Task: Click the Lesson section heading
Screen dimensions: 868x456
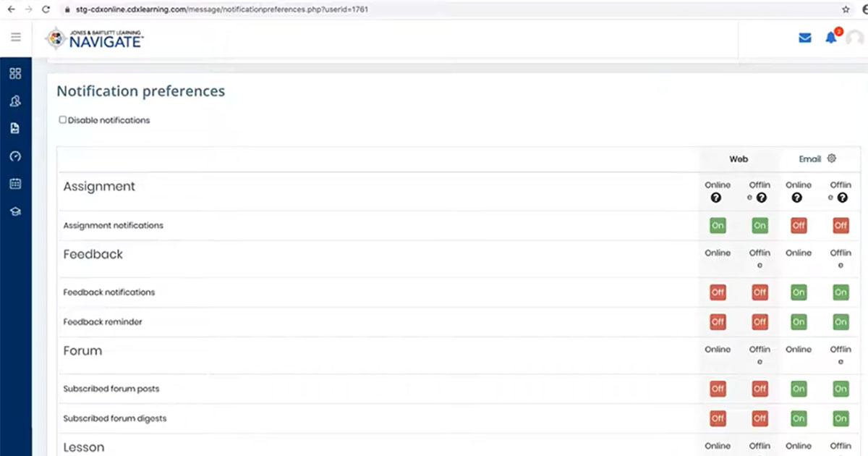Action: (84, 447)
